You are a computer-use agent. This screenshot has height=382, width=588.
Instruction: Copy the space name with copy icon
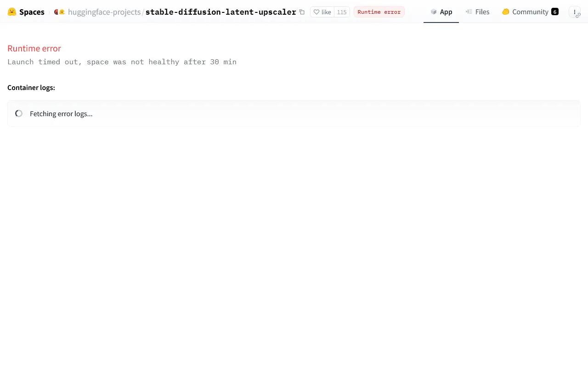pyautogui.click(x=302, y=12)
